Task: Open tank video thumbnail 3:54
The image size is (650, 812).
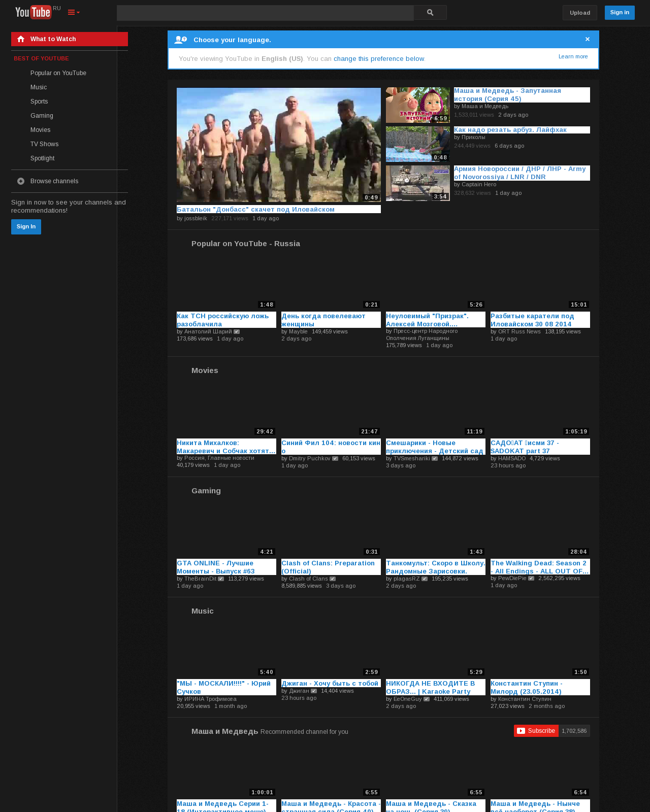Action: click(418, 183)
